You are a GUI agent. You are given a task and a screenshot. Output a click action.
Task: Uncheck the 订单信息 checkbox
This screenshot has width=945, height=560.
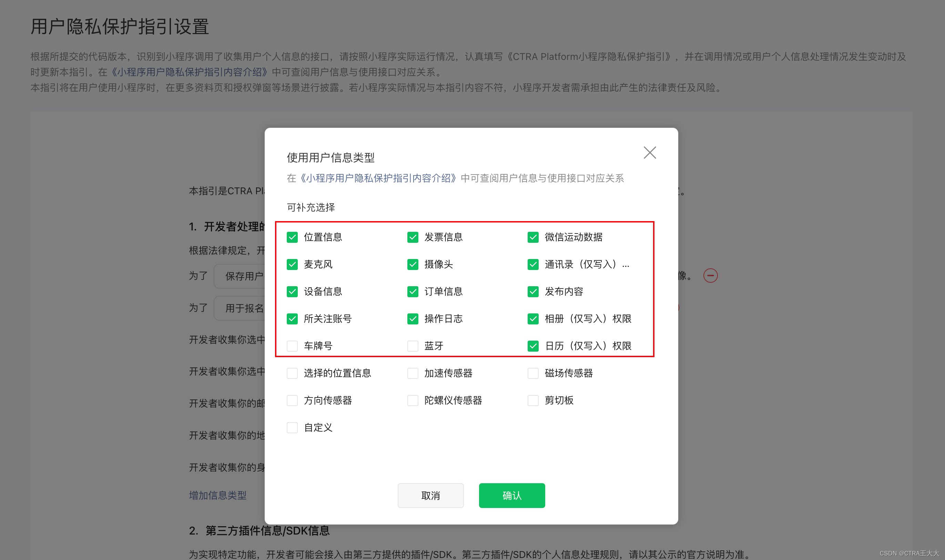click(413, 292)
